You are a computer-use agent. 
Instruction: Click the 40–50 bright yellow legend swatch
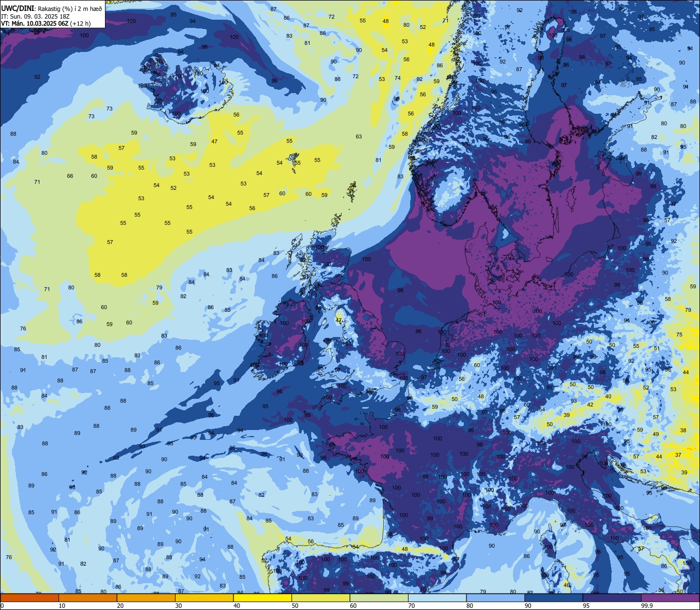pos(262,597)
